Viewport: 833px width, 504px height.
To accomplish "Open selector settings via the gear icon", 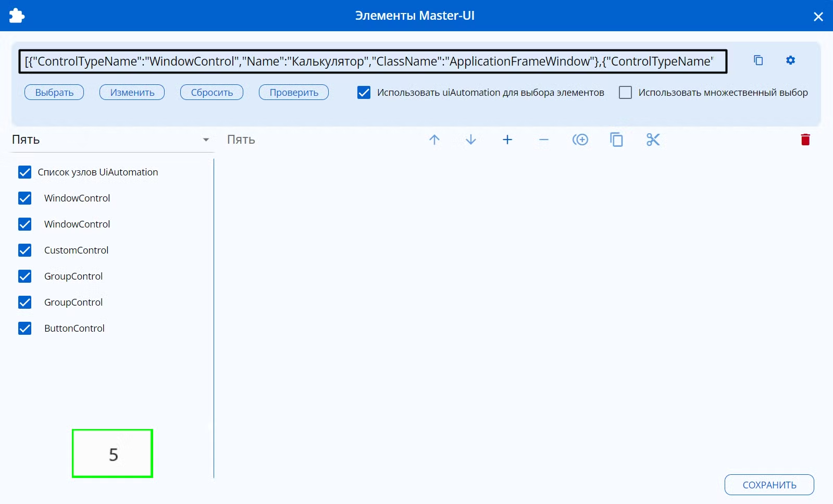I will coord(790,60).
